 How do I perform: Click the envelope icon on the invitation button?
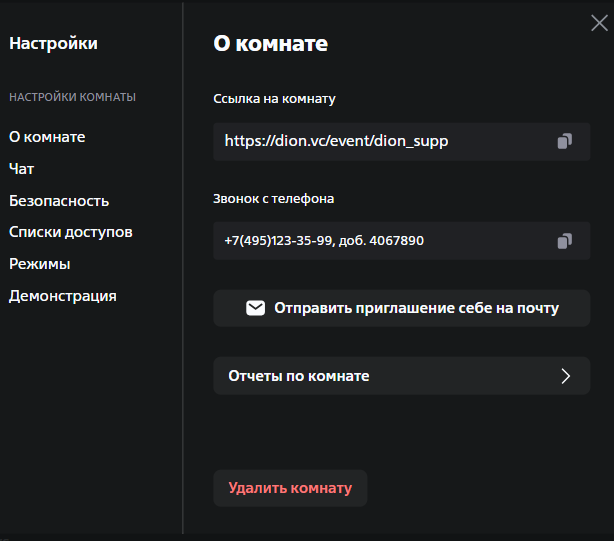click(x=255, y=308)
